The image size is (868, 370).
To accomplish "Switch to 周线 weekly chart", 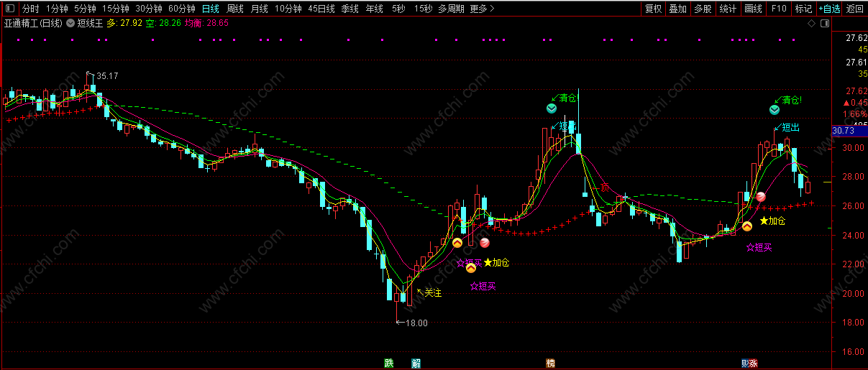I will point(235,9).
